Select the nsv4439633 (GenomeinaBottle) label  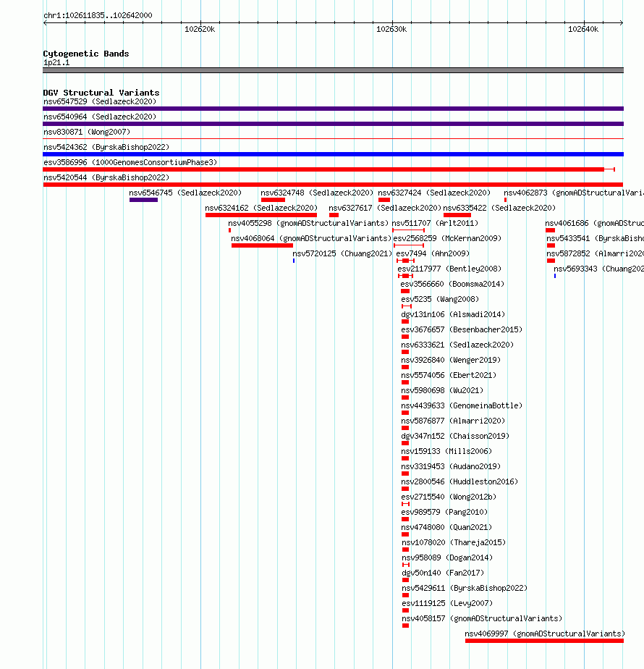coord(462,405)
